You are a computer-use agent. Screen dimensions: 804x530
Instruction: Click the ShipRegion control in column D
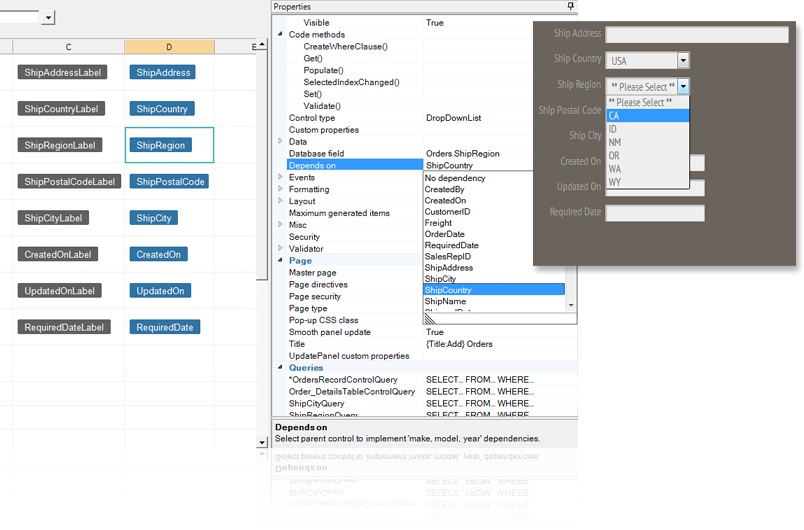click(x=160, y=145)
